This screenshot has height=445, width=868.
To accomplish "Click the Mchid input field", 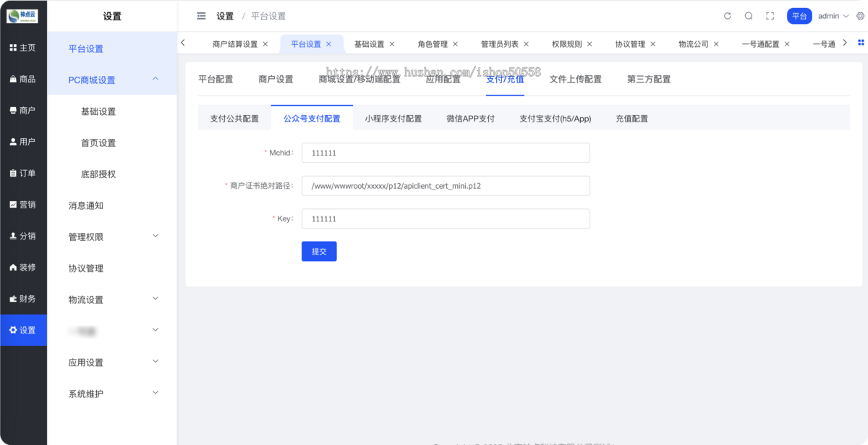I will point(446,153).
